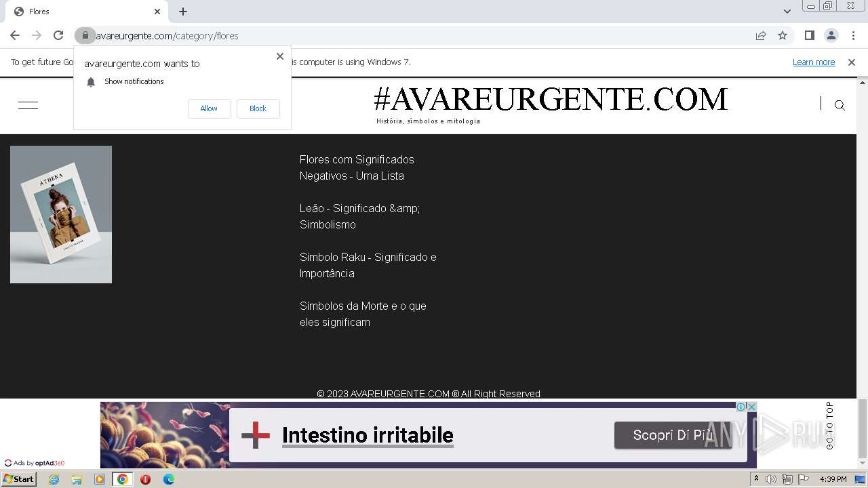This screenshot has height=488, width=868.
Task: Close the Windows 7 info bar
Action: click(x=852, y=62)
